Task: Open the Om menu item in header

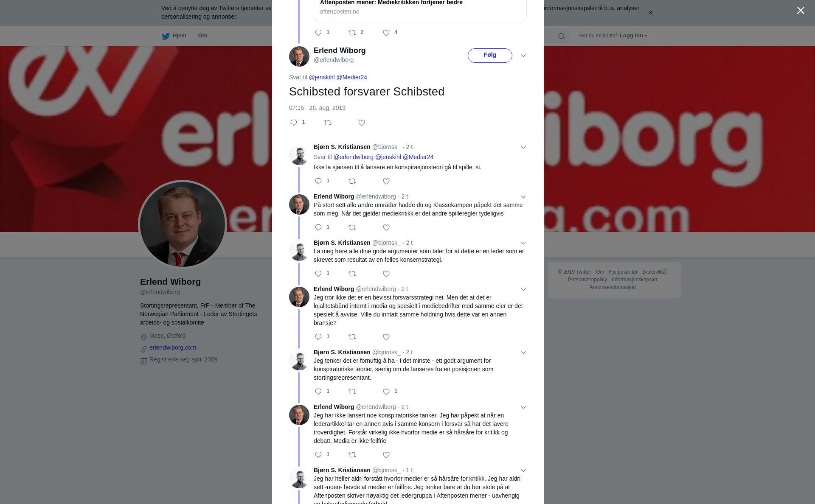Action: tap(202, 36)
